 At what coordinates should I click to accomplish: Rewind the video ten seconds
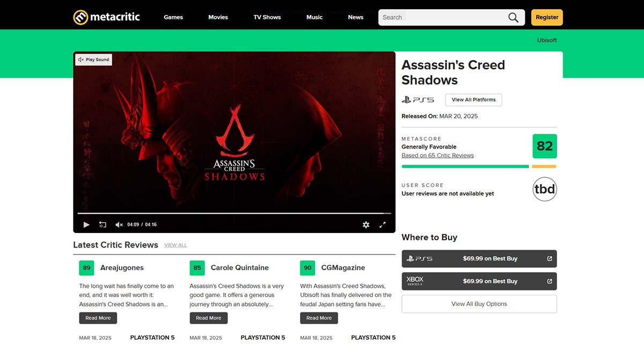(103, 225)
